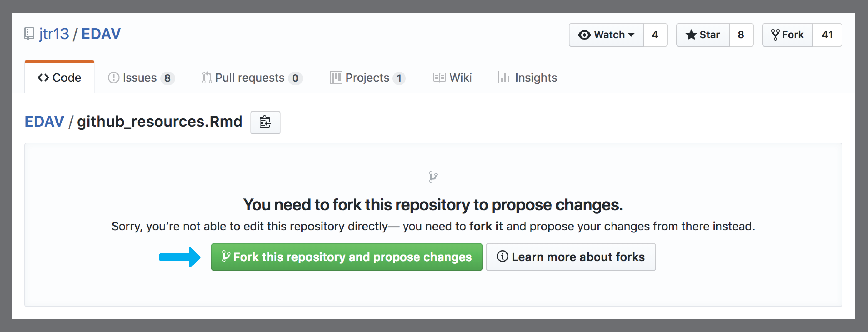Click the repository book icon beside jtr13
This screenshot has width=868, height=332.
point(29,34)
